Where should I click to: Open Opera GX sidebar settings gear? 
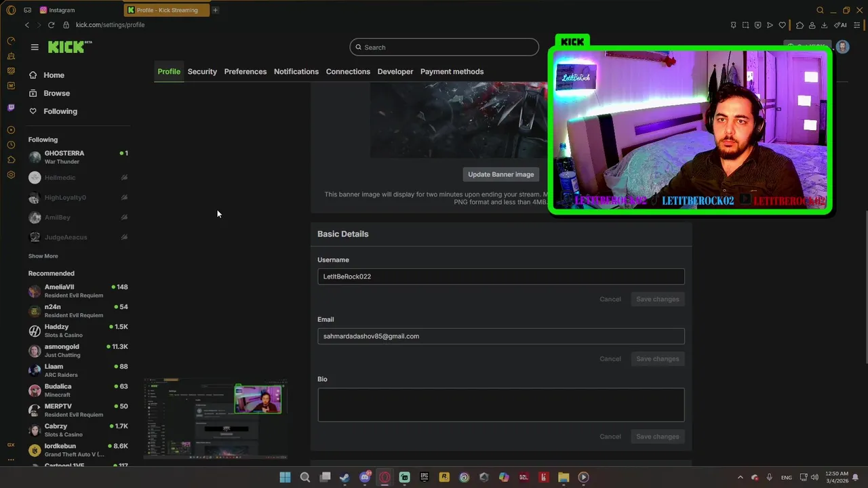[x=11, y=175]
